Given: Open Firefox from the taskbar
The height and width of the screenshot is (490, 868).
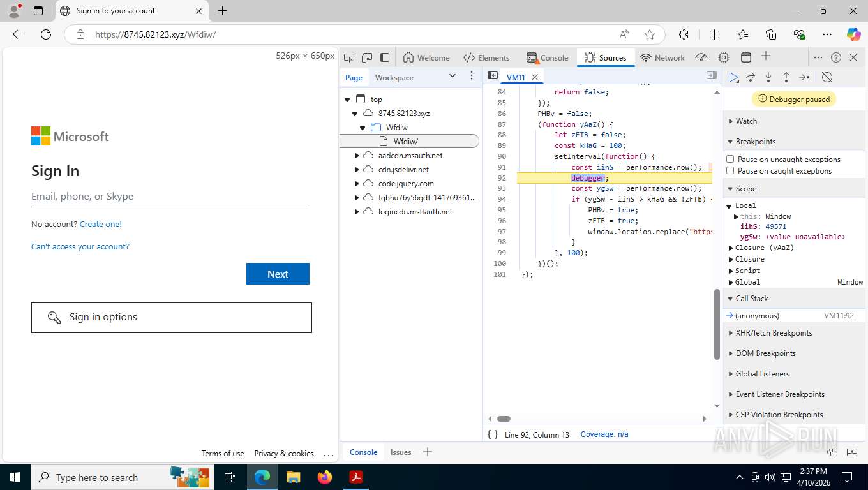Looking at the screenshot, I should point(325,477).
